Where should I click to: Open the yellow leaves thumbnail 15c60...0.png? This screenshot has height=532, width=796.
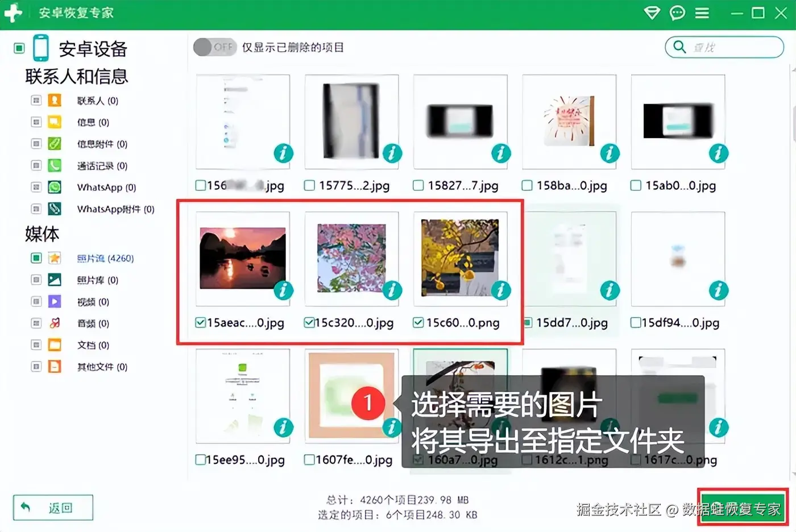460,258
